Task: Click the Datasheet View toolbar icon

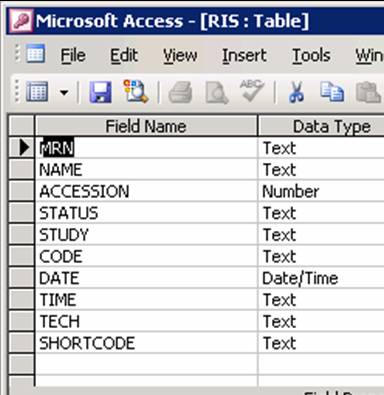Action: 37,91
